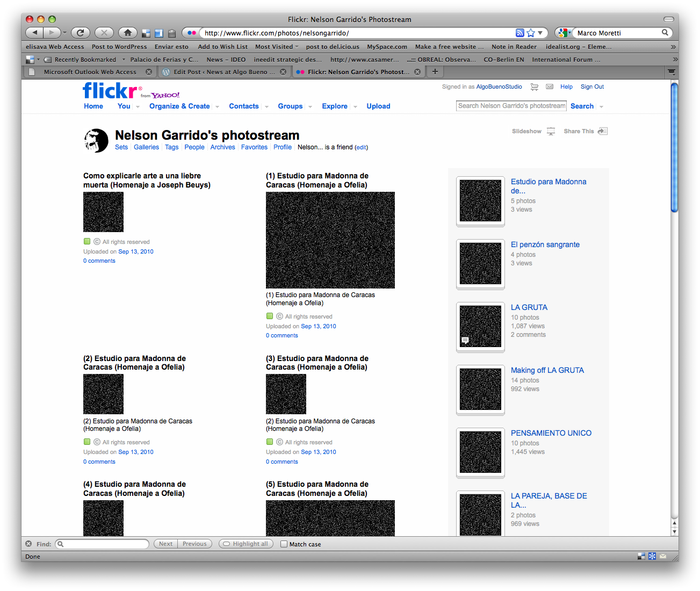700x591 pixels.
Task: Toggle Highlight all in find bar
Action: point(246,544)
